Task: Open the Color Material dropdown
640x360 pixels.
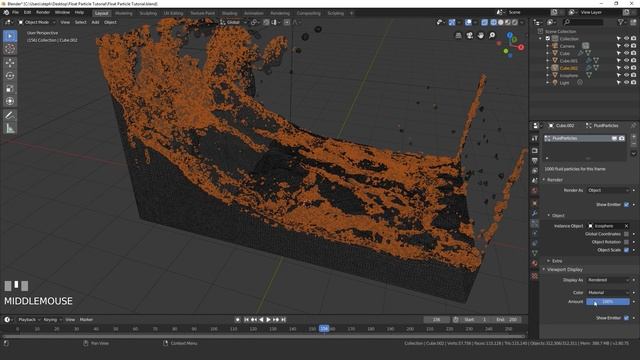Action: pos(609,292)
